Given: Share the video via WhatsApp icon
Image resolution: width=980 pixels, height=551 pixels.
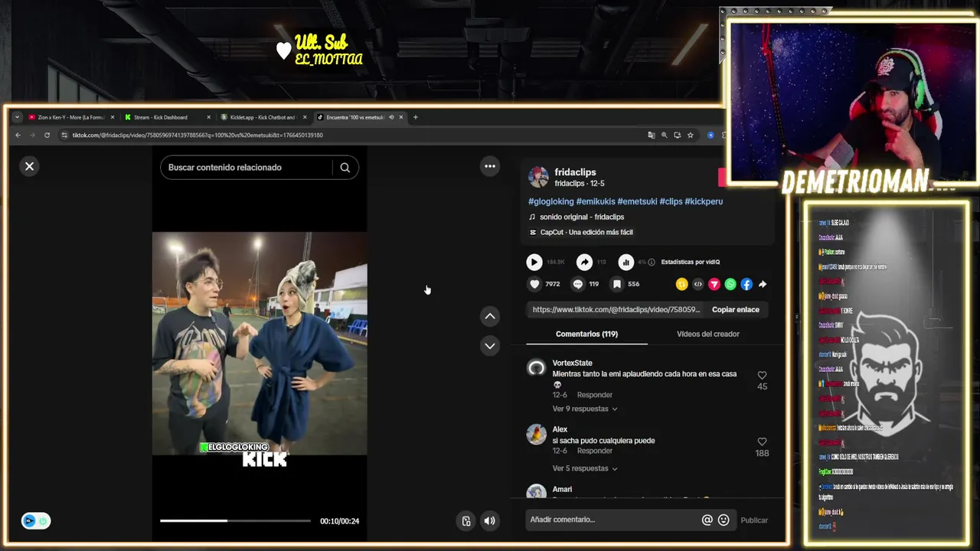Looking at the screenshot, I should (730, 284).
